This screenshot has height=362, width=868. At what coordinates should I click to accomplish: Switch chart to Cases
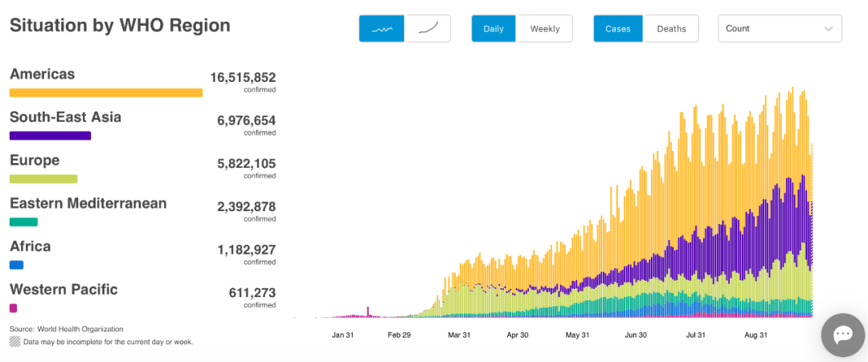point(618,29)
